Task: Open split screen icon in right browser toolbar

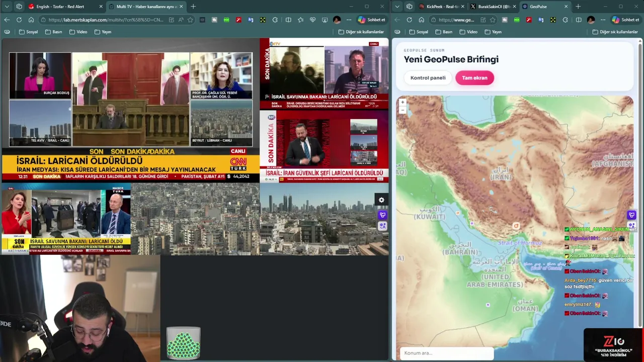Action: 579,20
